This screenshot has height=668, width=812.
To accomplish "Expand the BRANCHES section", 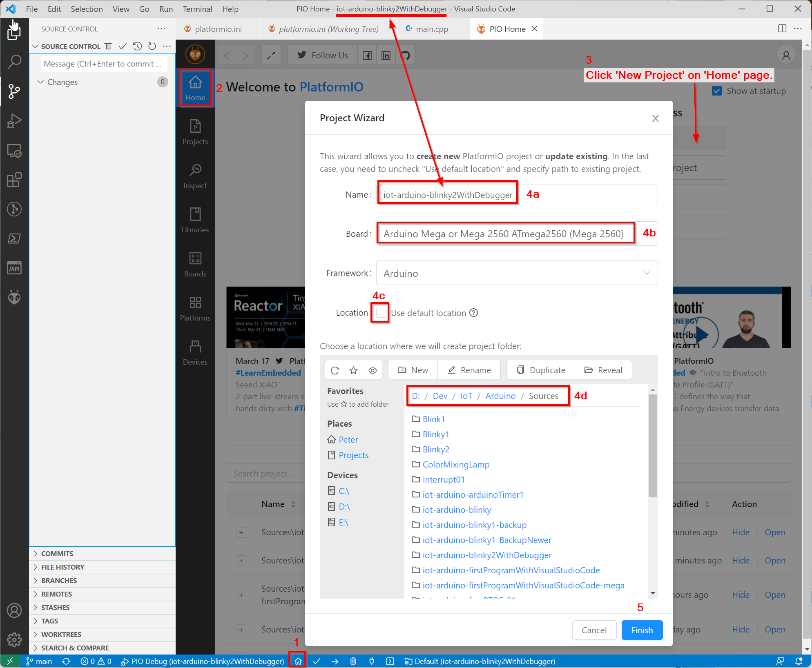I will [x=102, y=580].
